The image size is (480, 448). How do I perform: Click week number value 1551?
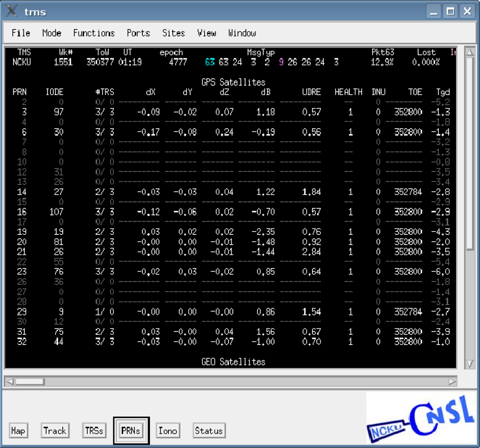click(x=63, y=62)
